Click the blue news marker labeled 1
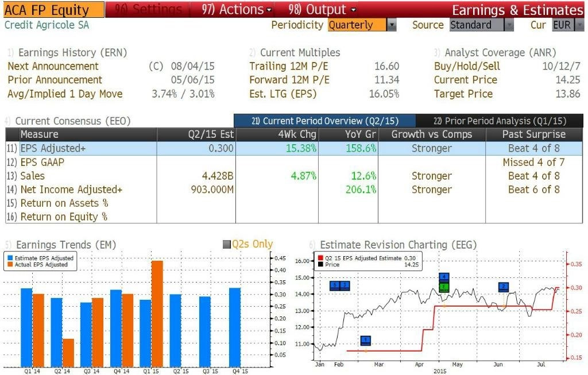This screenshot has width=588, height=375. [366, 341]
